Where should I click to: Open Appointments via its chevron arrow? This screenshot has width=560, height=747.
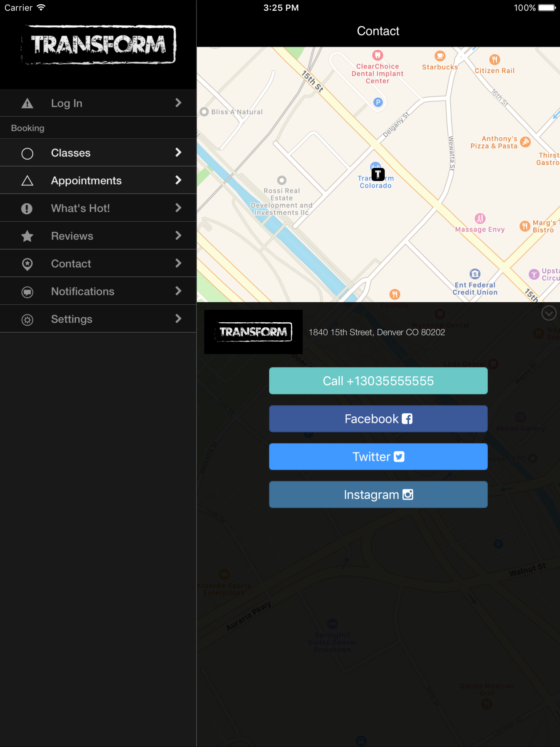(178, 180)
